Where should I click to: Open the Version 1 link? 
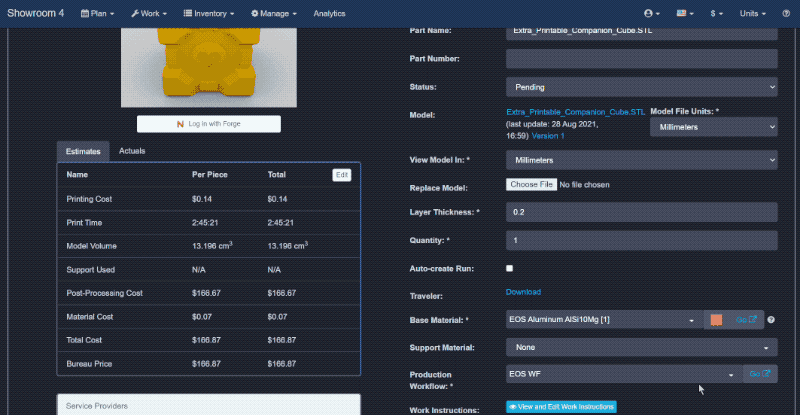(x=548, y=136)
